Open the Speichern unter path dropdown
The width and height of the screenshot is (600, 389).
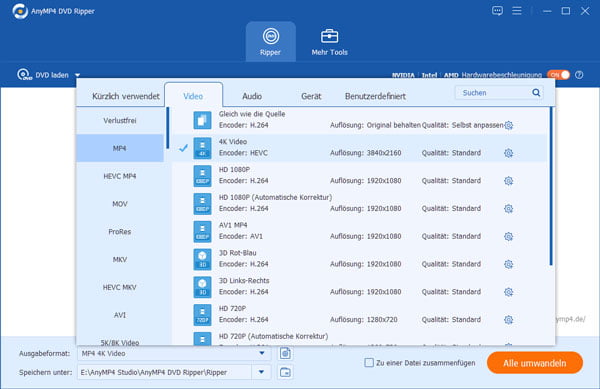click(x=261, y=372)
